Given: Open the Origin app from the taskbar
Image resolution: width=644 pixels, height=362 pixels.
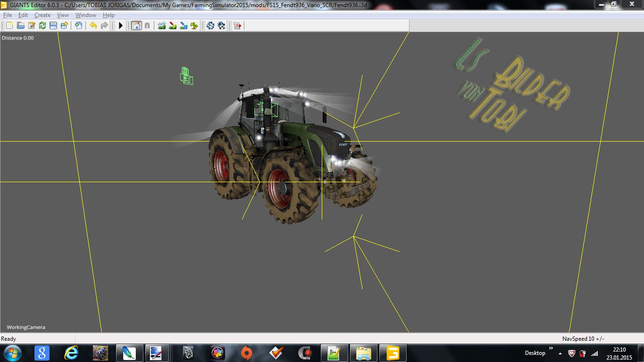Looking at the screenshot, I should coord(246,353).
